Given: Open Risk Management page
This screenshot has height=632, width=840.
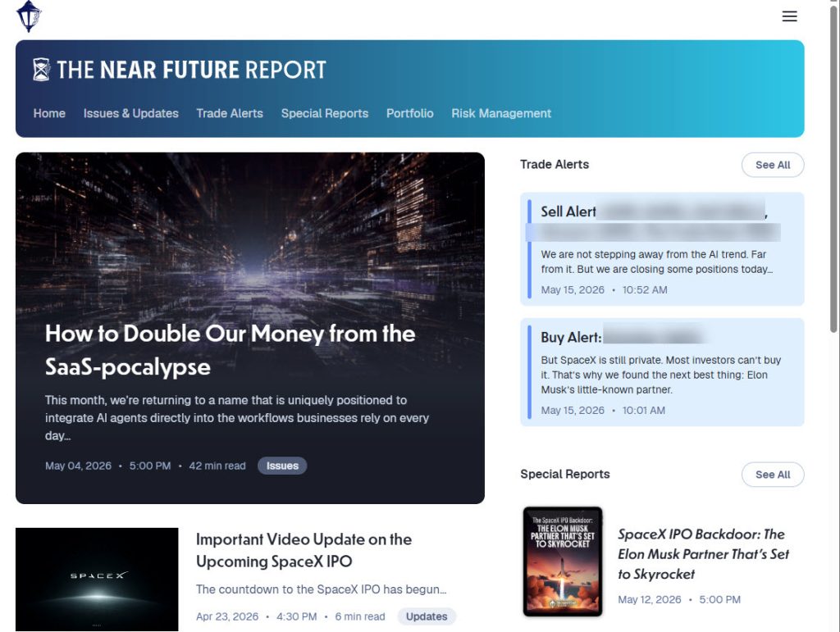Looking at the screenshot, I should 501,113.
